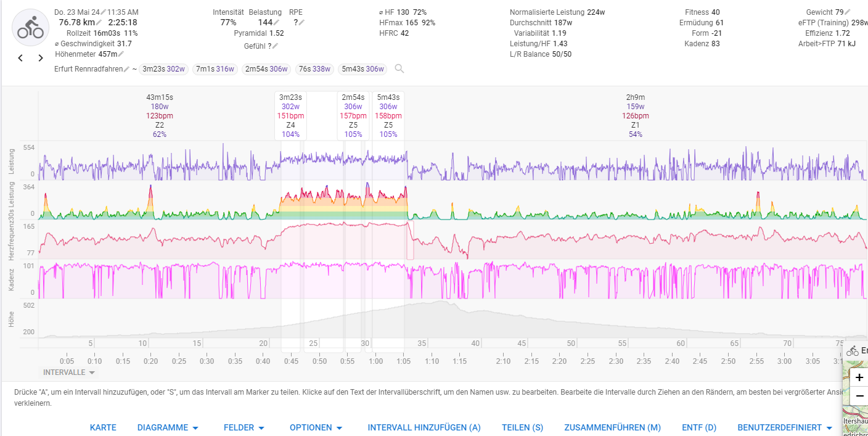Edit the Höhenmeter elevation value pencil

pyautogui.click(x=121, y=54)
